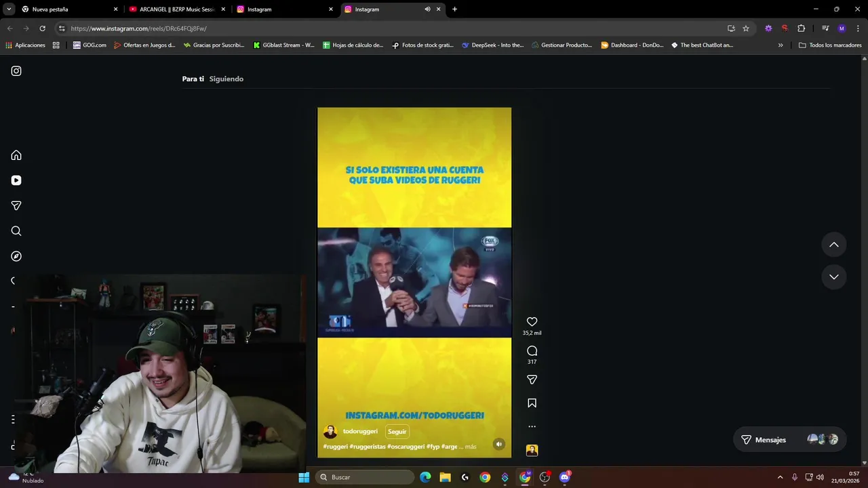Go to next reel with down arrow
Viewport: 868px width, 488px height.
[x=834, y=277]
